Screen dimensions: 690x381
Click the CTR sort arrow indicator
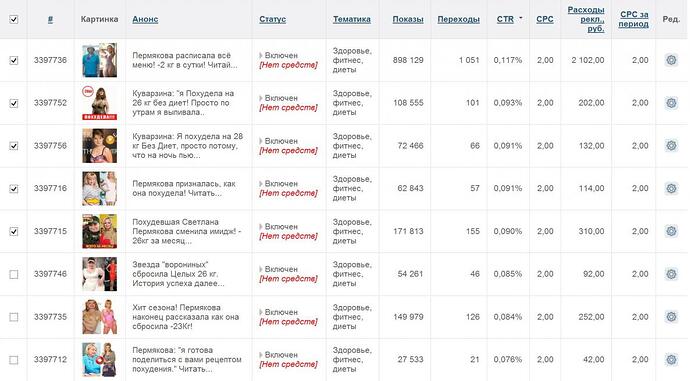coord(521,18)
